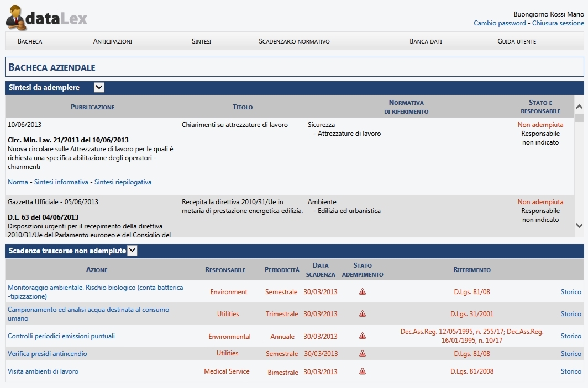The height and width of the screenshot is (388, 588).
Task: Click warning icon for Verifica presidi antincendio row
Action: pyautogui.click(x=363, y=353)
